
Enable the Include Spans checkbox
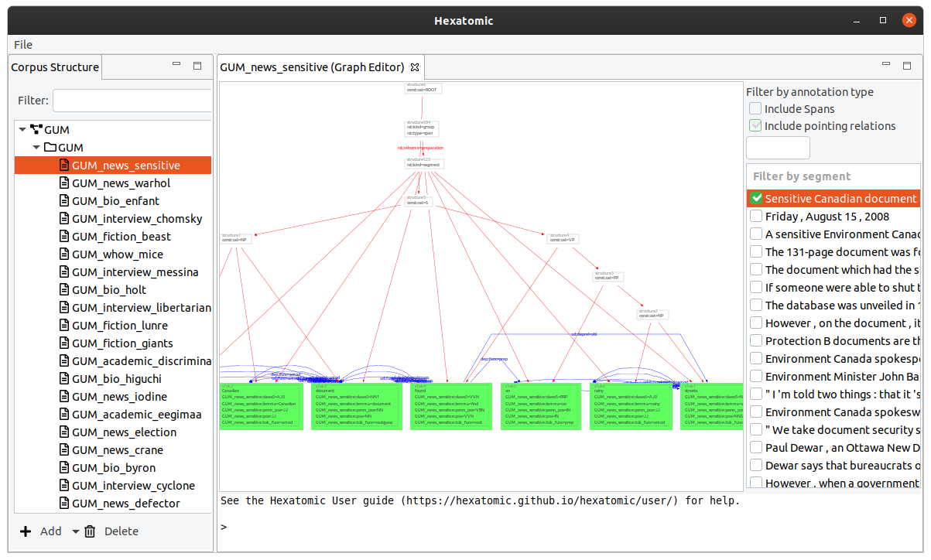pos(755,109)
